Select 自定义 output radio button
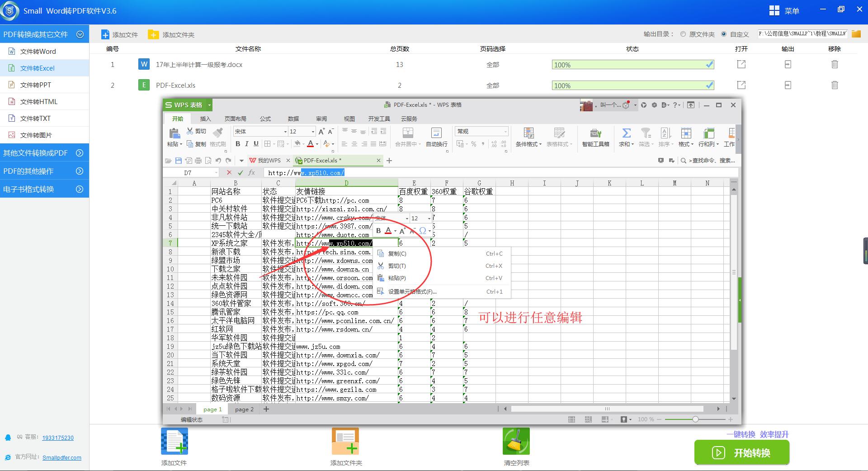 724,34
